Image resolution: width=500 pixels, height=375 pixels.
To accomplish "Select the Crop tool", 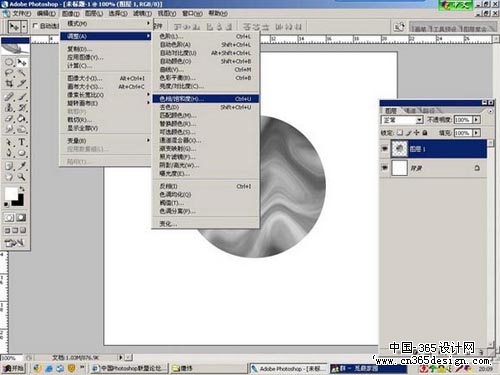I will click(9, 84).
